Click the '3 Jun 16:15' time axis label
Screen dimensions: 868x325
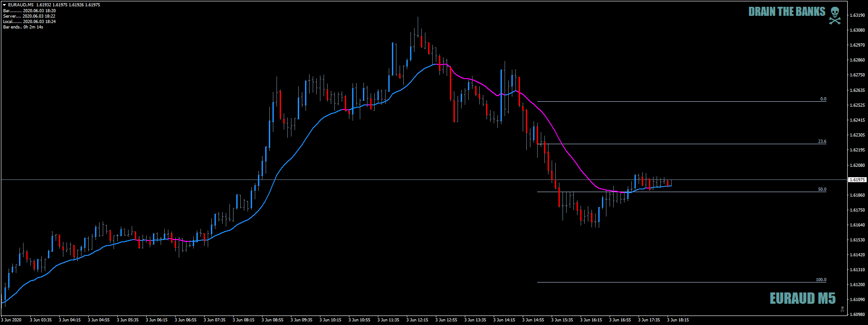[591, 320]
